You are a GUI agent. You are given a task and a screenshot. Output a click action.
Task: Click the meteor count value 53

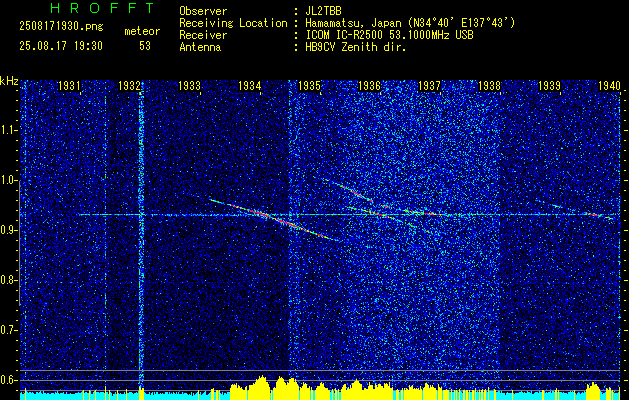click(145, 46)
